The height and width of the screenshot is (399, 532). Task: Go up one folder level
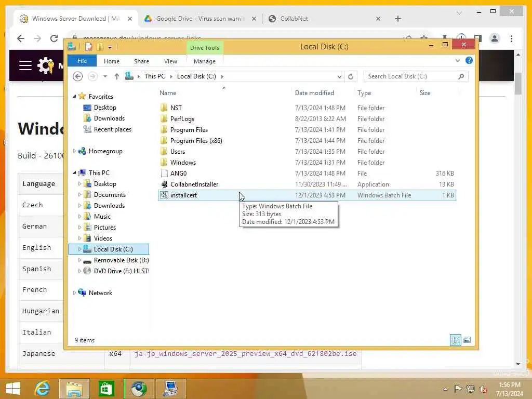tap(117, 76)
